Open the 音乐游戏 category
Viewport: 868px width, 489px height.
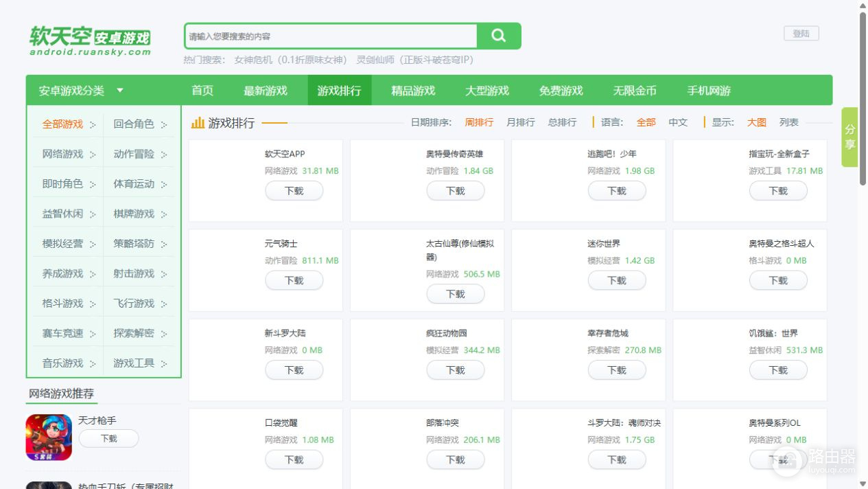[x=63, y=363]
